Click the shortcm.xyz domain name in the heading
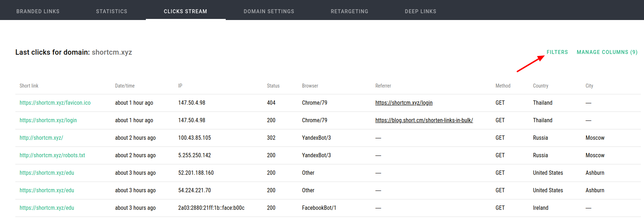This screenshot has width=644, height=218. [112, 52]
